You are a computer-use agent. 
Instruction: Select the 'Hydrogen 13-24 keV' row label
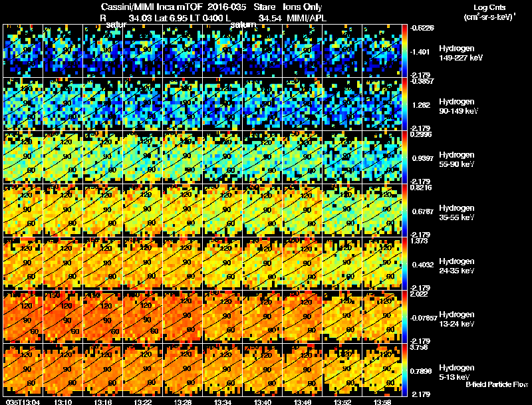pos(457,319)
